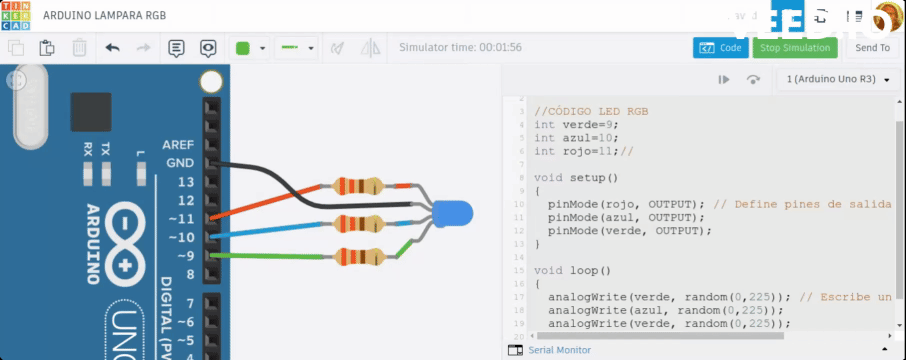This screenshot has width=906, height=360.
Task: Toggle notes visibility eye icon
Action: [x=208, y=48]
